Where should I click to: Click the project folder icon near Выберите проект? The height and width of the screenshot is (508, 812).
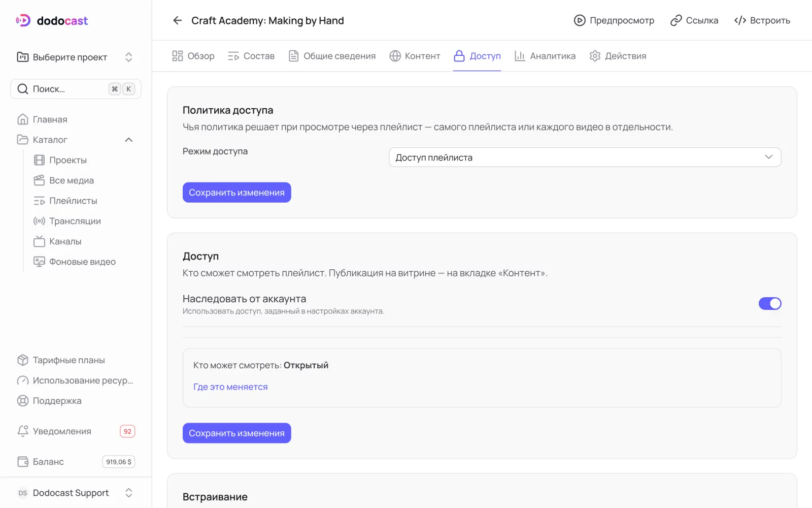(x=23, y=57)
